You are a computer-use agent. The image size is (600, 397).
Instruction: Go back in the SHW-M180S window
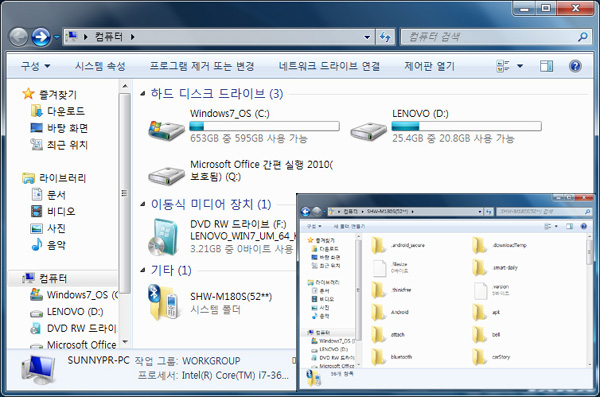point(305,211)
